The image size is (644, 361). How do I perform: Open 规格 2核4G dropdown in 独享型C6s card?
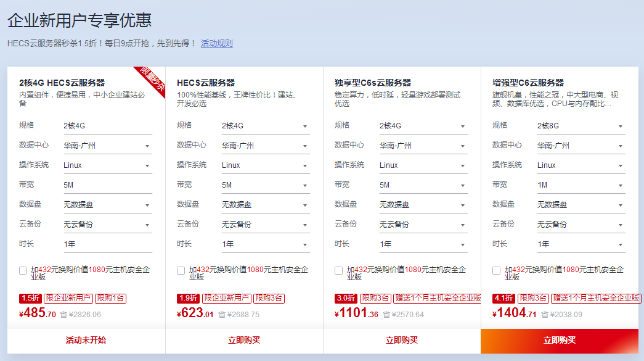tap(423, 126)
